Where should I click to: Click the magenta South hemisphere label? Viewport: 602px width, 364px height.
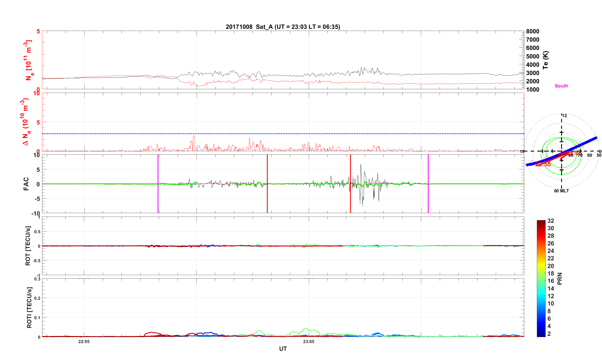561,86
